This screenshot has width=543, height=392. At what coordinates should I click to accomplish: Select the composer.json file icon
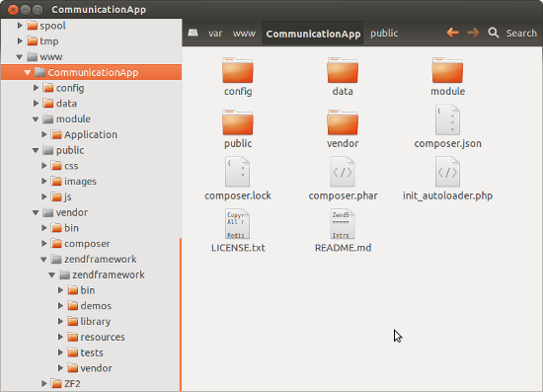pyautogui.click(x=447, y=120)
